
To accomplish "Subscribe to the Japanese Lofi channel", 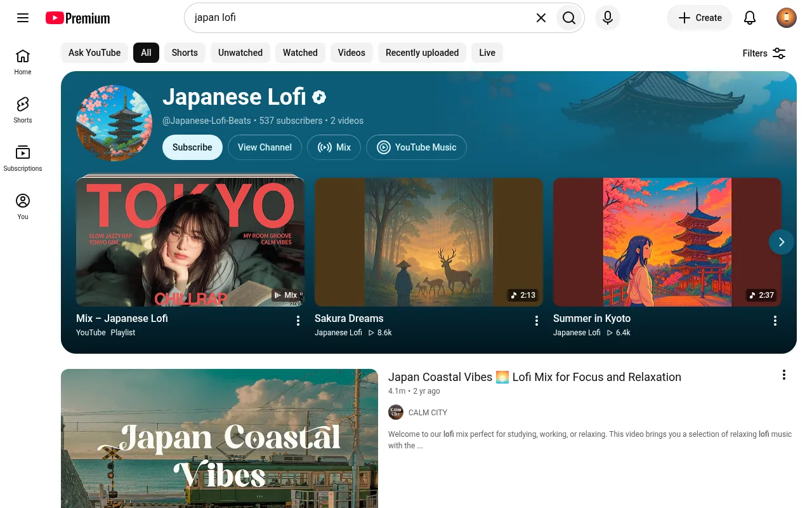I will [x=192, y=147].
